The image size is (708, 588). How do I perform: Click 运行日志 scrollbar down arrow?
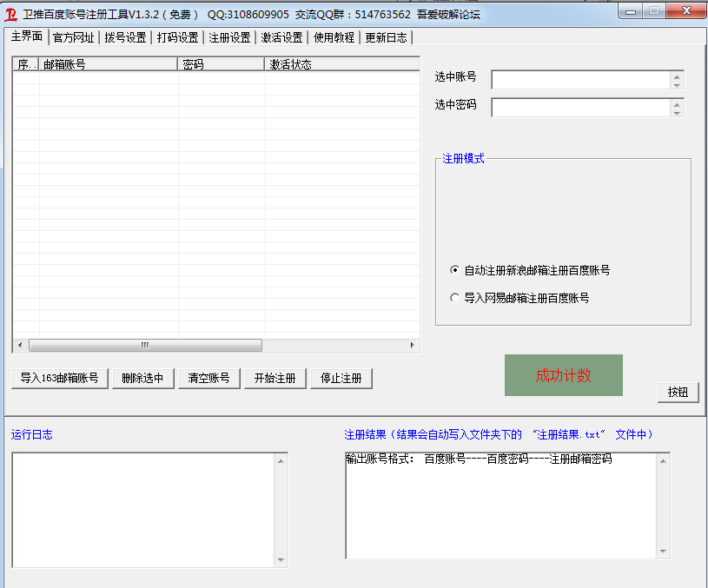pos(281,560)
